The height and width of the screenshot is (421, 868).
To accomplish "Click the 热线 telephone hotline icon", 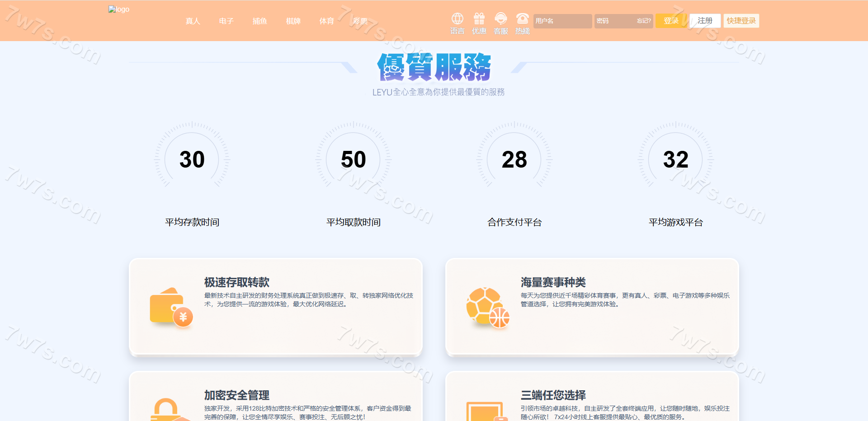I will pyautogui.click(x=522, y=19).
